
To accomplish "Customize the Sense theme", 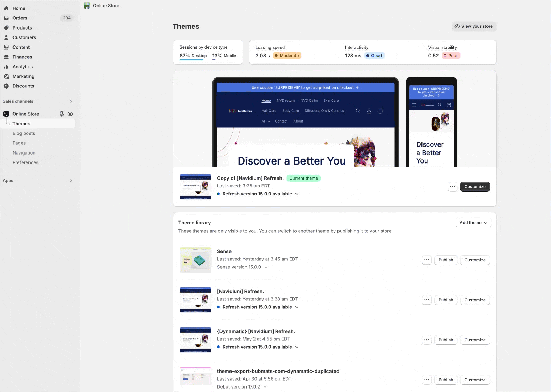I will click(x=475, y=260).
